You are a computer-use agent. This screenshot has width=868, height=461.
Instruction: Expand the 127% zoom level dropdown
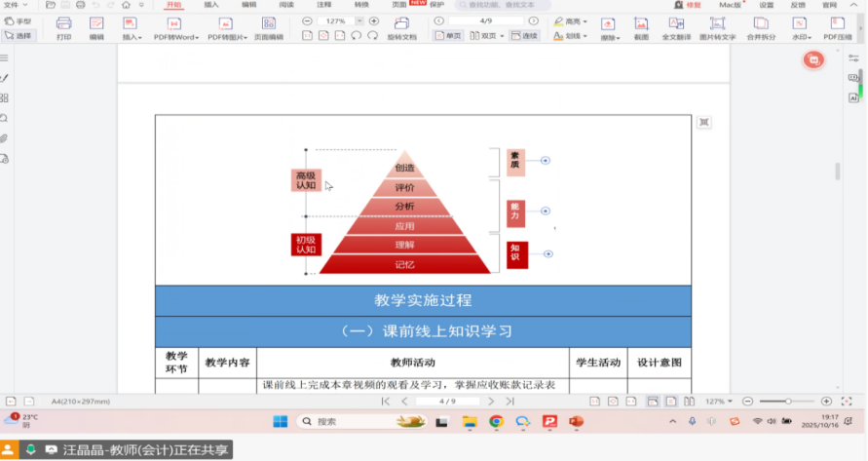click(359, 20)
